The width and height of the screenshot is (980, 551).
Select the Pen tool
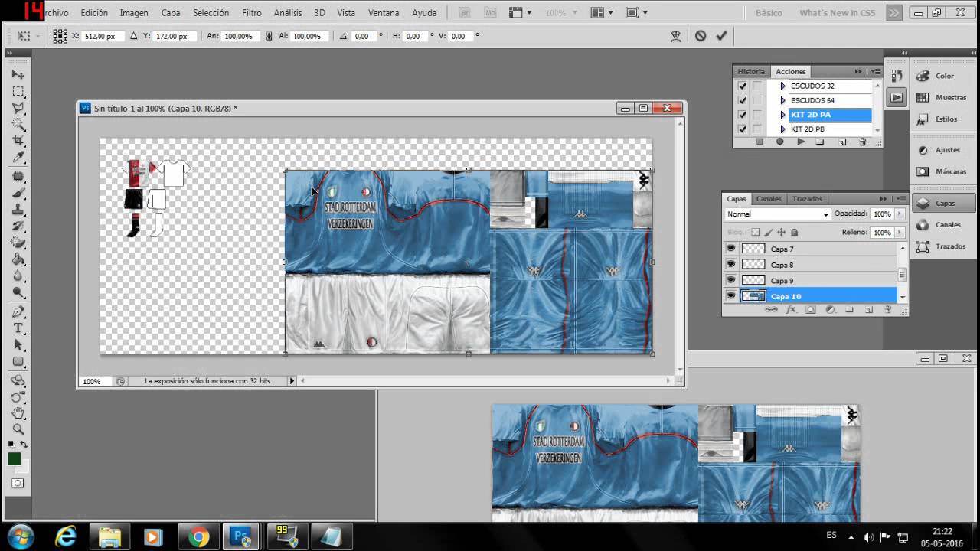click(18, 311)
